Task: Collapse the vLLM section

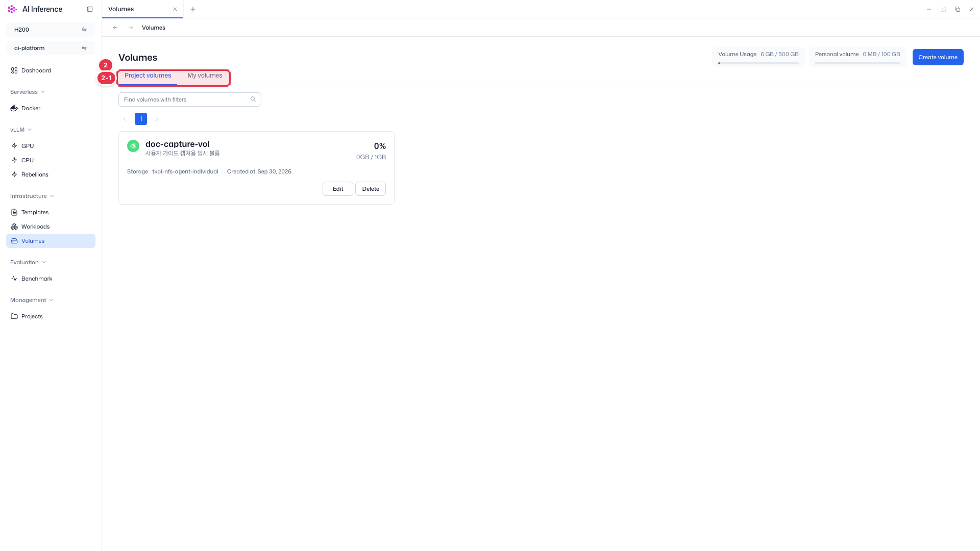Action: (21, 130)
